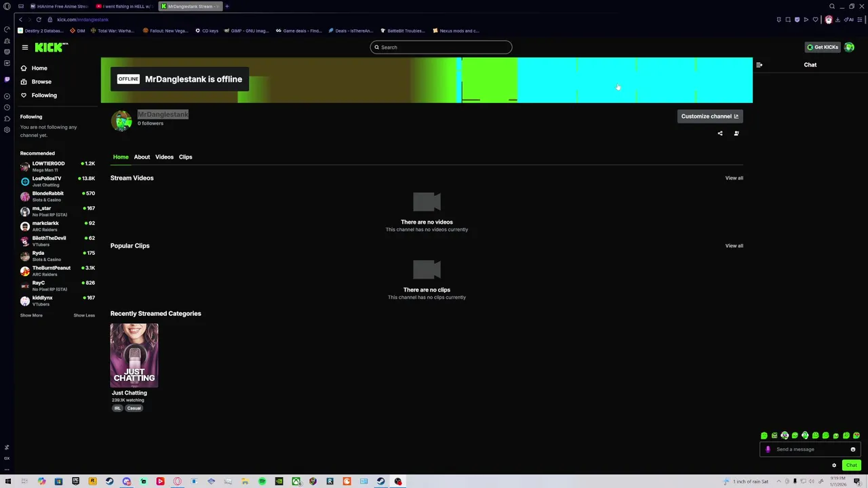Click the icon right of the share icon
This screenshot has height=488, width=868.
[736, 134]
